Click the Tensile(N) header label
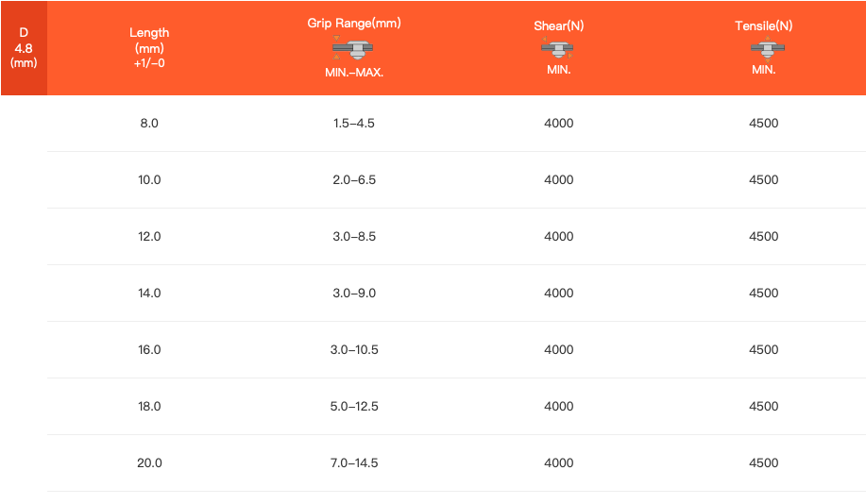The height and width of the screenshot is (504, 866). [x=763, y=25]
